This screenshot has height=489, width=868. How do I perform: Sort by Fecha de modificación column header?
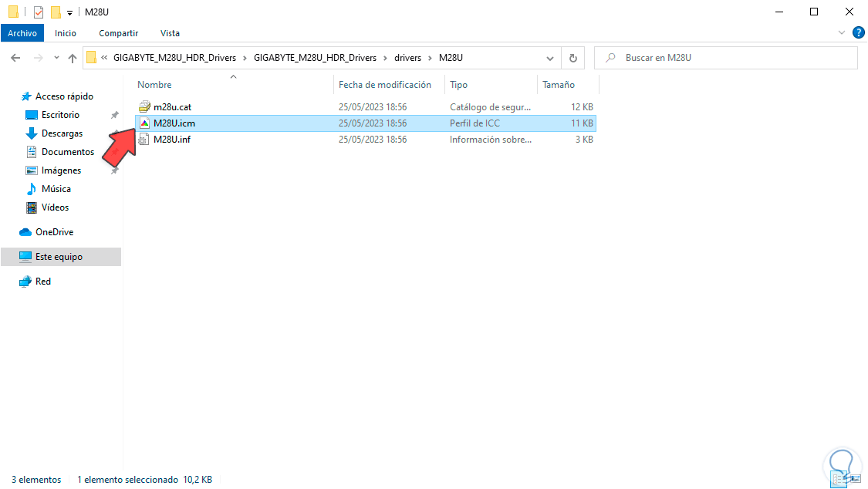pyautogui.click(x=385, y=85)
